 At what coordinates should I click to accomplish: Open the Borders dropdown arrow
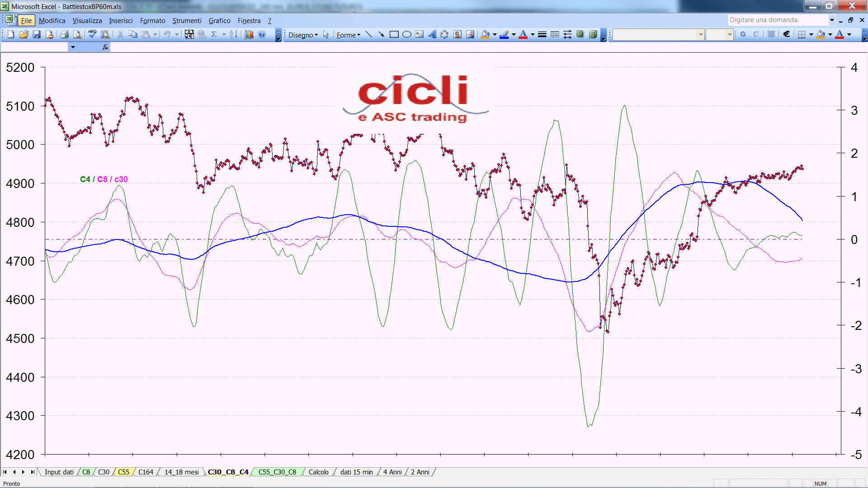pos(811,34)
